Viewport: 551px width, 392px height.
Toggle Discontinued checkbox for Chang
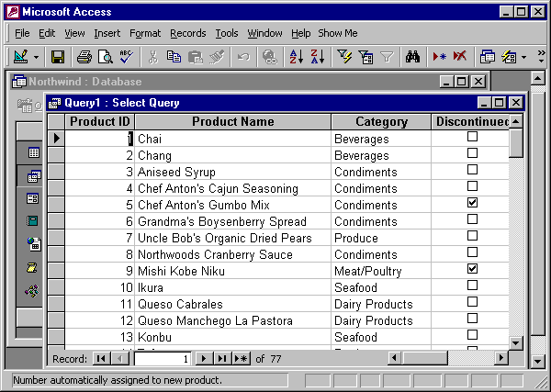pos(472,152)
